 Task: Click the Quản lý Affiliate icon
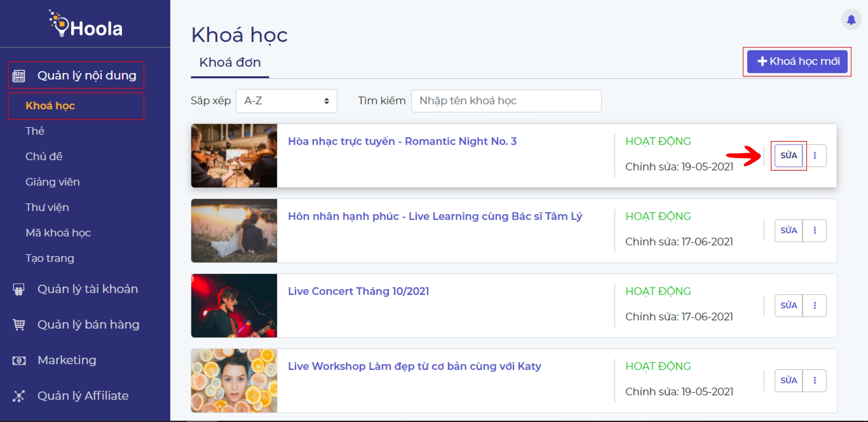click(x=18, y=396)
